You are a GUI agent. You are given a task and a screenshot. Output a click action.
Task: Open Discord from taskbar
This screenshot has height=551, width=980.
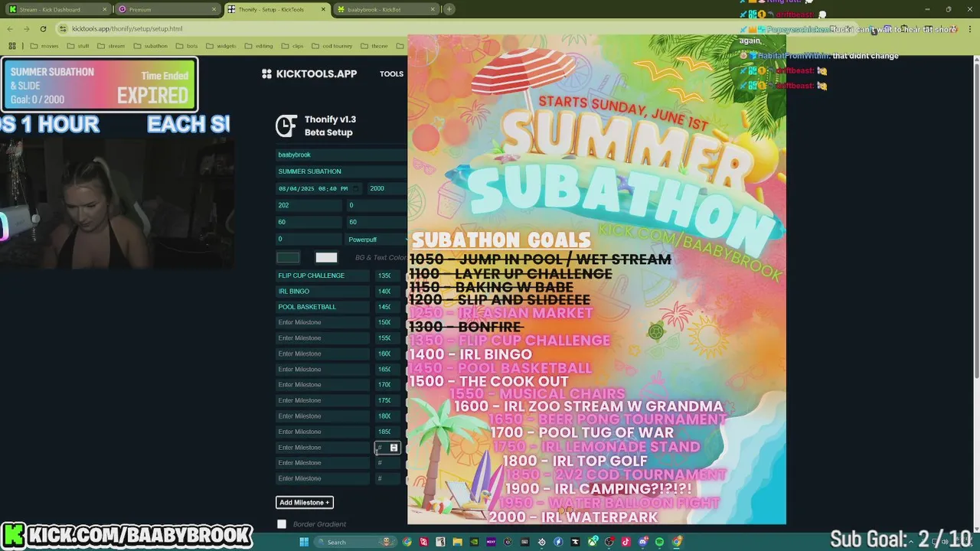click(x=642, y=542)
